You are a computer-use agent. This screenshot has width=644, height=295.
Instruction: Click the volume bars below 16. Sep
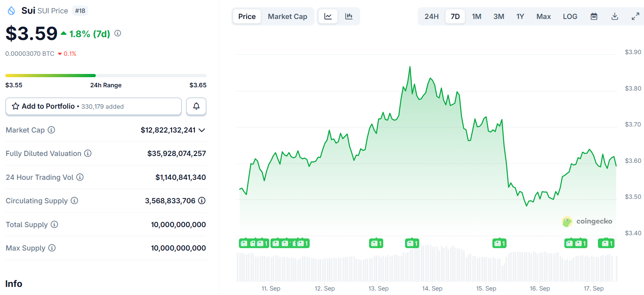pyautogui.click(x=540, y=267)
